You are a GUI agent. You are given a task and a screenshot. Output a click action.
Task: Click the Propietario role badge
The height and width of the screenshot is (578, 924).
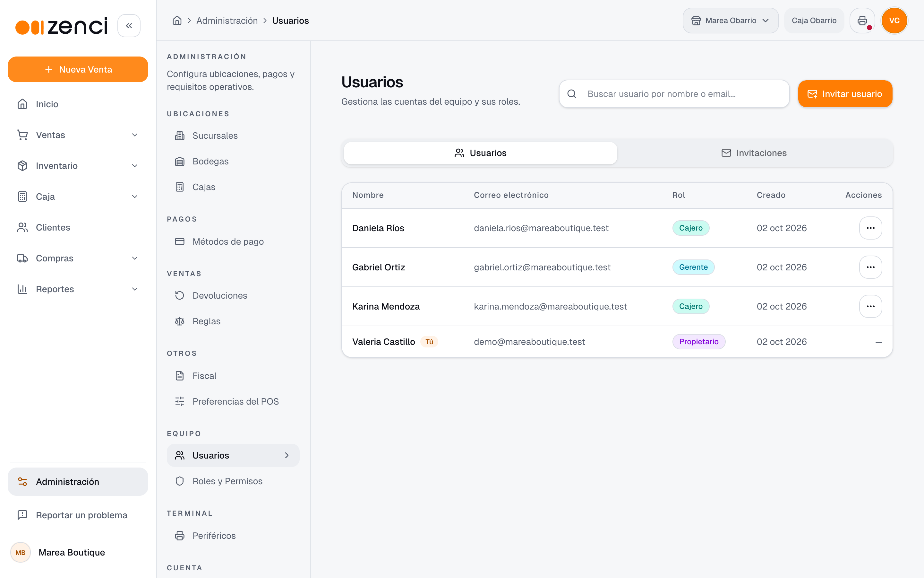pos(699,342)
